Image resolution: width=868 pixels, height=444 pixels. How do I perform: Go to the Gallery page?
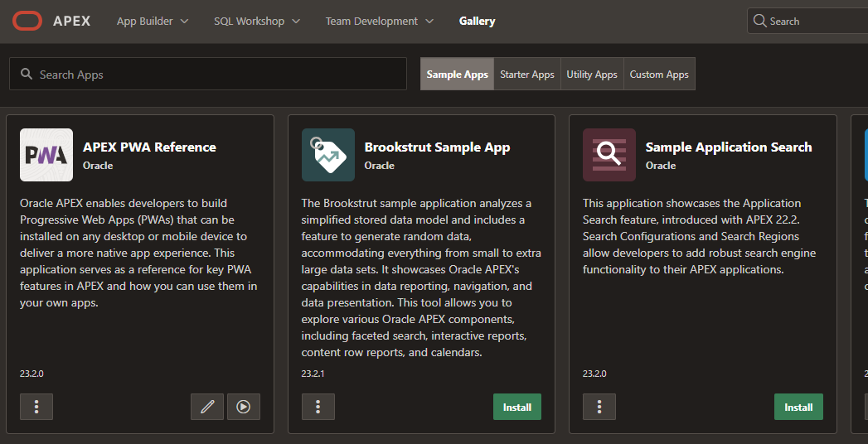[x=478, y=21]
